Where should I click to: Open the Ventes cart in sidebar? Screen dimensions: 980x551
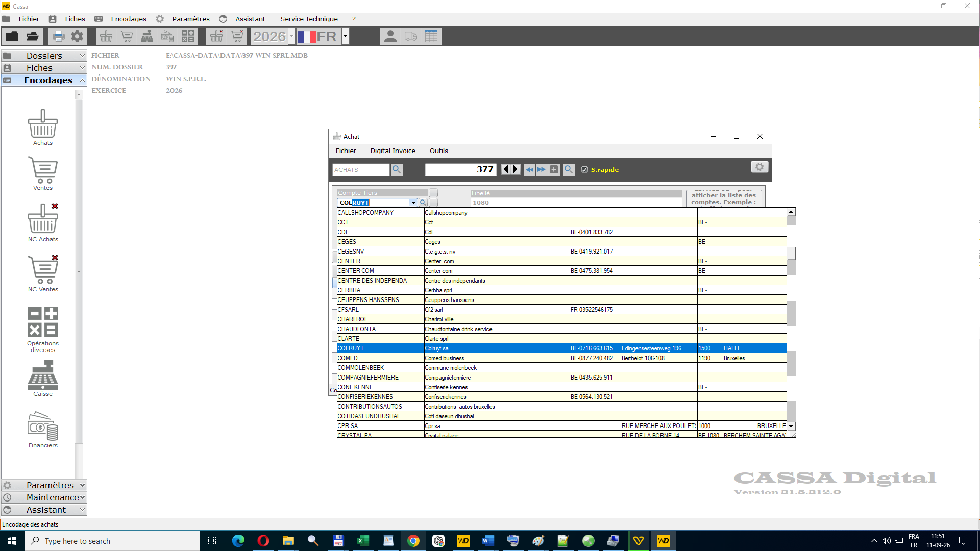point(43,173)
